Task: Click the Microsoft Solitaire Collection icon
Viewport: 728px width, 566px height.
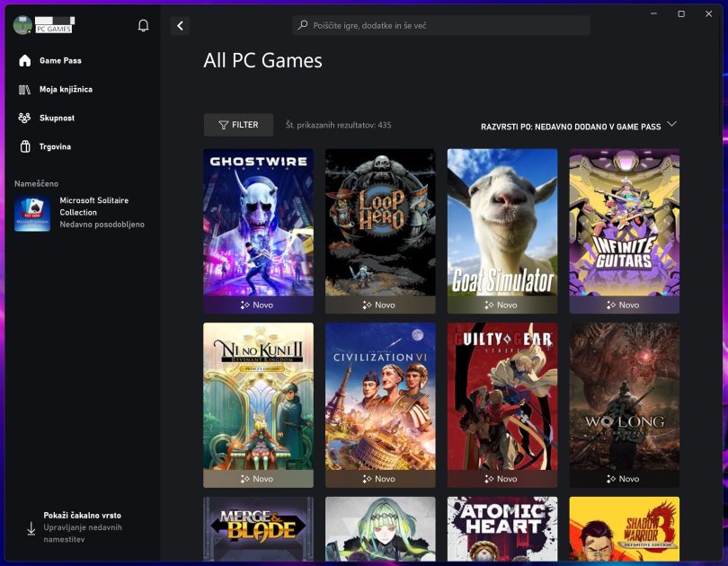Action: tap(32, 214)
